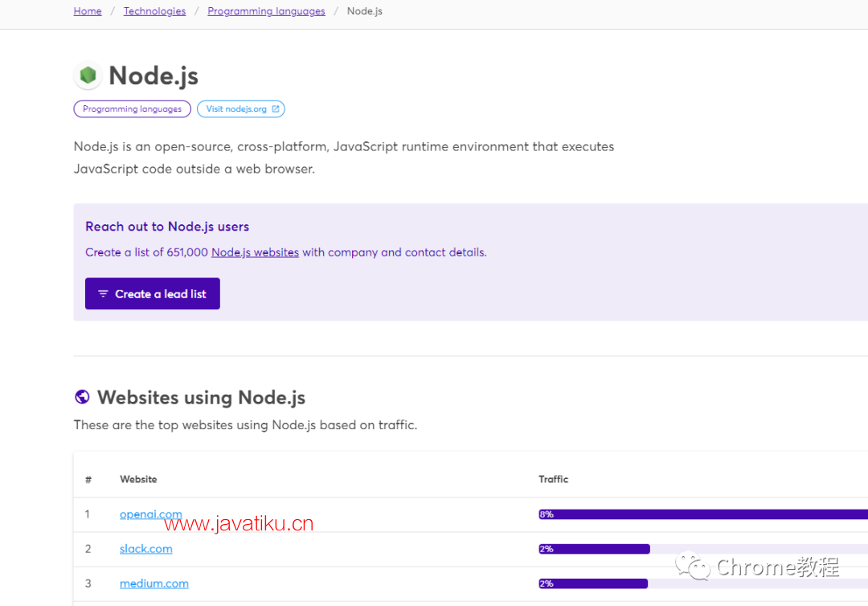Click the 'Websites using Node.js' heading
Image resolution: width=868 pixels, height=606 pixels.
coord(201,397)
